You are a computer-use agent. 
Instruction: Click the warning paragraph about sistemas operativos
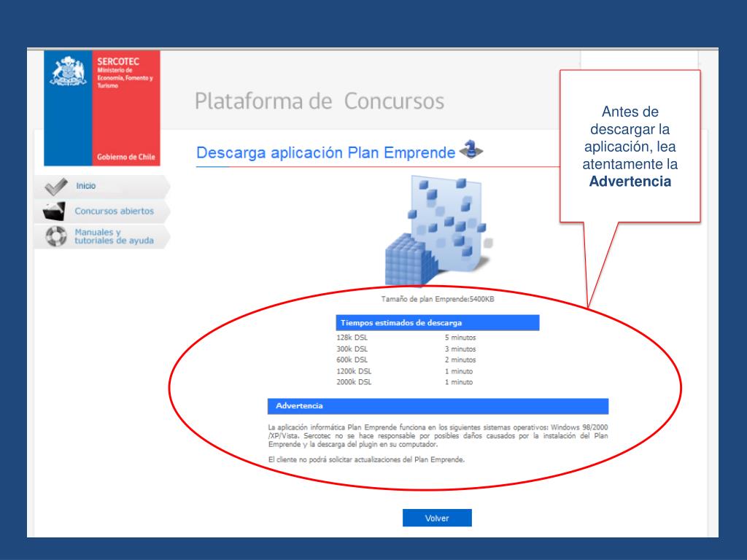click(438, 436)
